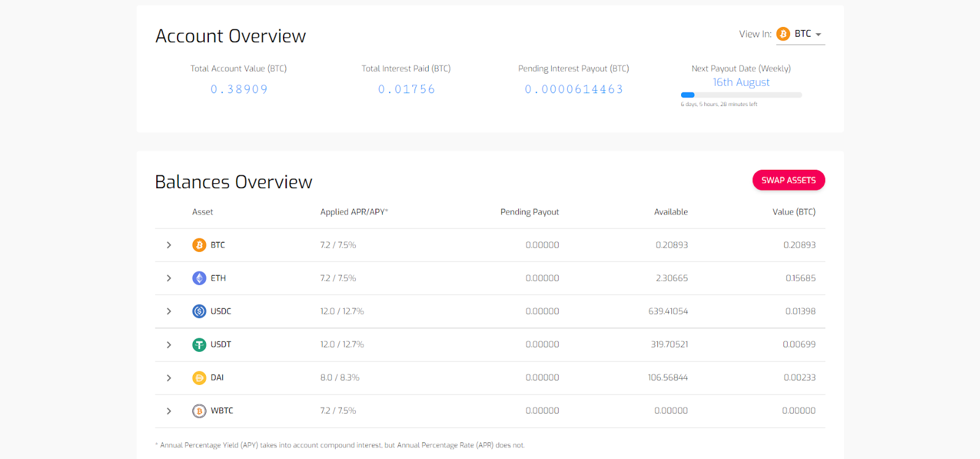
Task: Click the Account Overview heading
Action: 230,36
